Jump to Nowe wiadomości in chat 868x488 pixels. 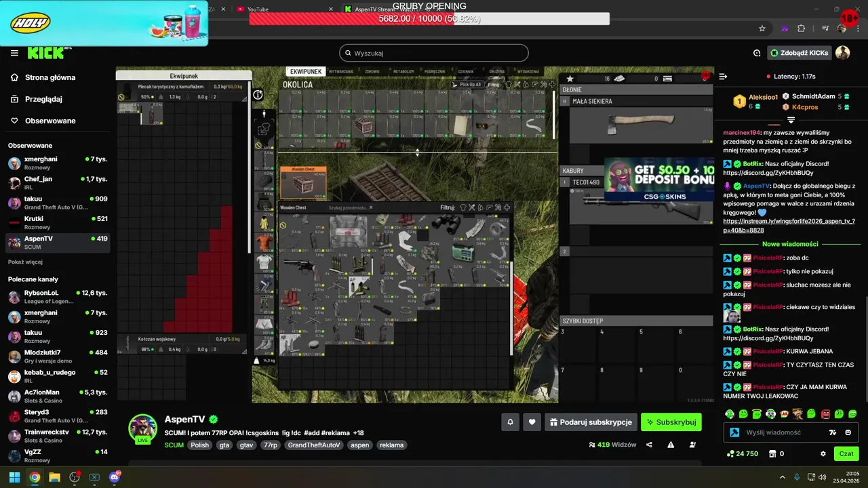(790, 244)
